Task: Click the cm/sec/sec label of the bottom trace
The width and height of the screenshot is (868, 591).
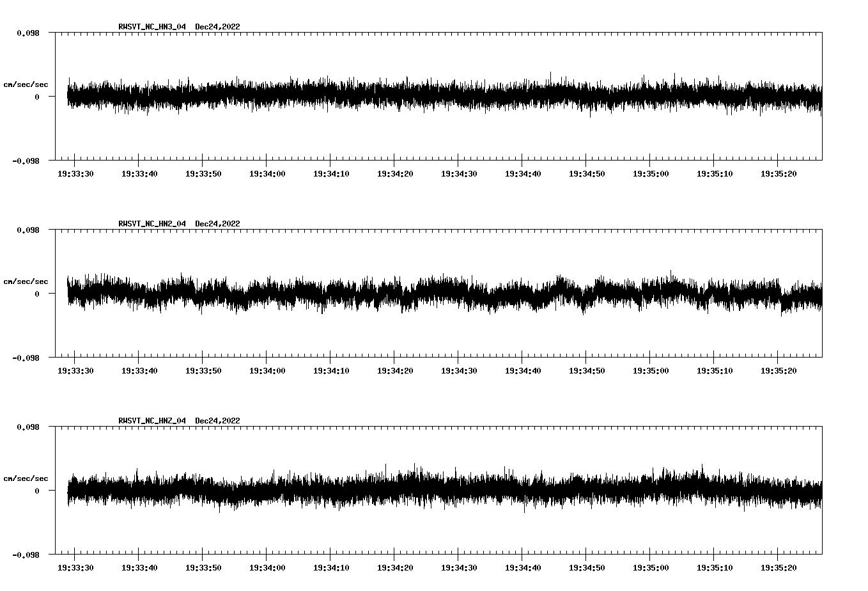Action: point(26,478)
